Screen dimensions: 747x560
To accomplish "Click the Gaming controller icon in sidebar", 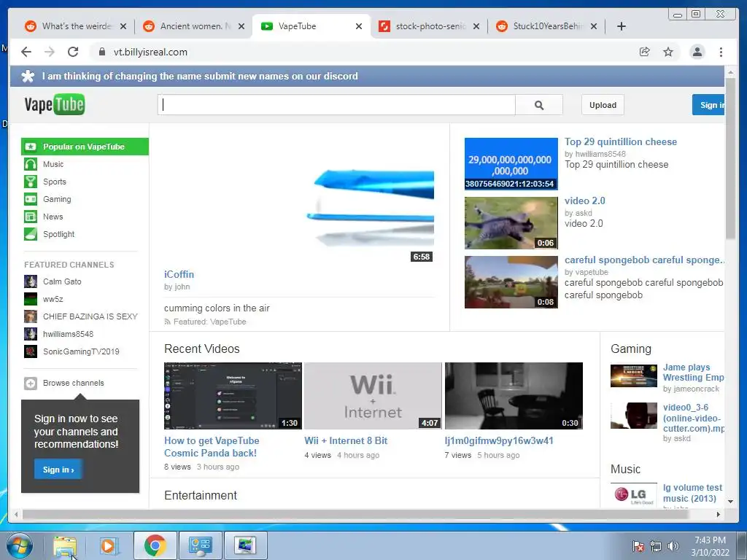I will point(31,199).
